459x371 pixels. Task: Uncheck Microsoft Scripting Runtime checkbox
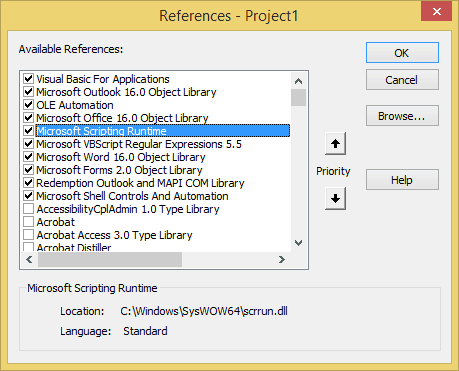(x=29, y=131)
